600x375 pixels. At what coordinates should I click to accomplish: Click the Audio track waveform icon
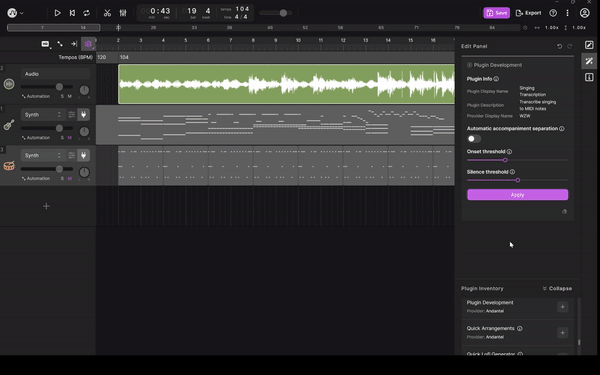pos(9,84)
